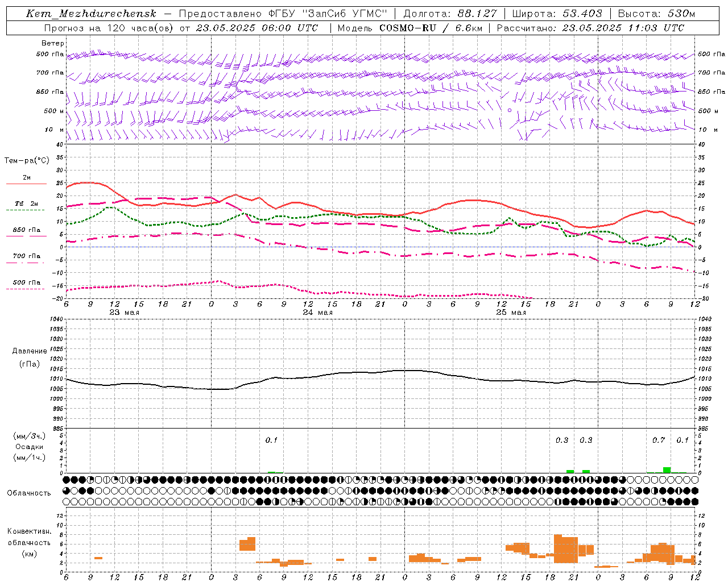Select the 'Долгота: 88.127' longitude value
728x582 pixels.
tap(450, 14)
